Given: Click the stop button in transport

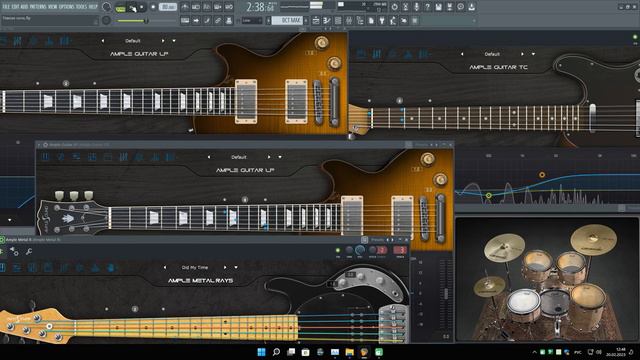Looking at the screenshot, I should (x=142, y=7).
